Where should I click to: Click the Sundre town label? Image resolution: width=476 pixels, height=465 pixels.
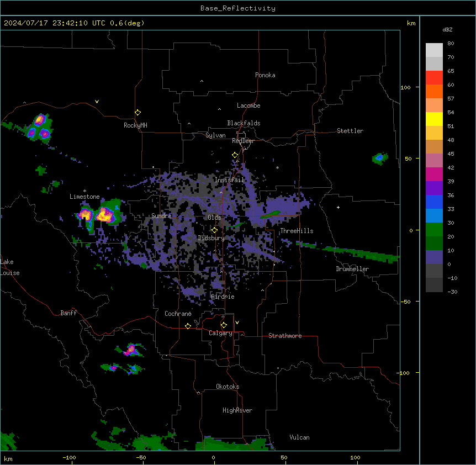[161, 216]
